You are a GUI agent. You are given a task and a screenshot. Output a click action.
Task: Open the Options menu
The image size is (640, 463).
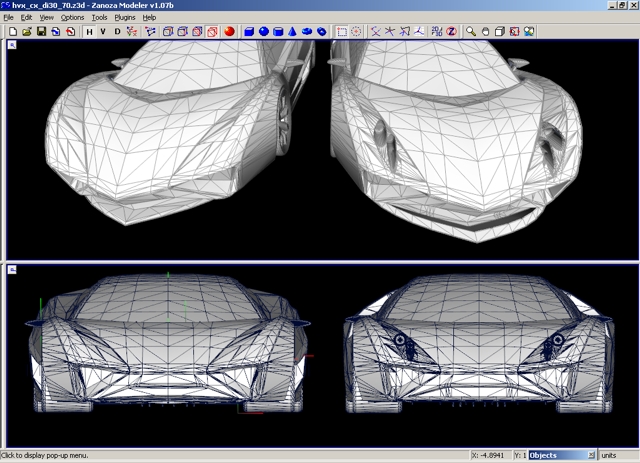click(72, 17)
